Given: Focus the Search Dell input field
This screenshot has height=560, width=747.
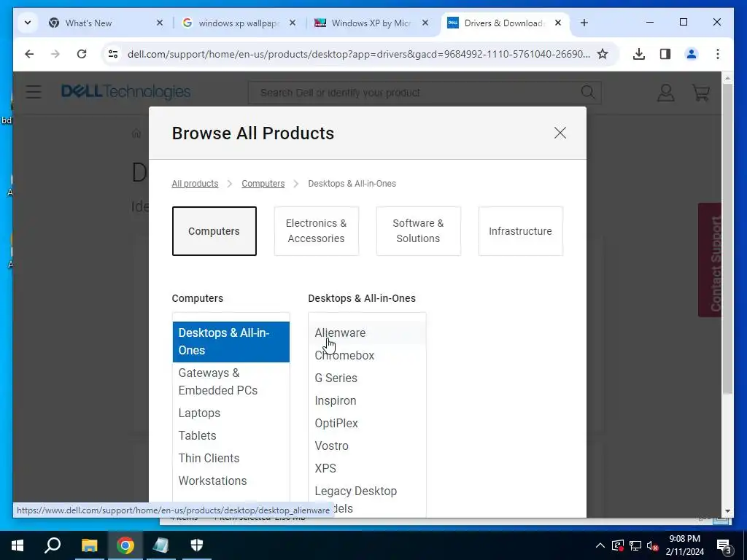Looking at the screenshot, I should [x=414, y=93].
